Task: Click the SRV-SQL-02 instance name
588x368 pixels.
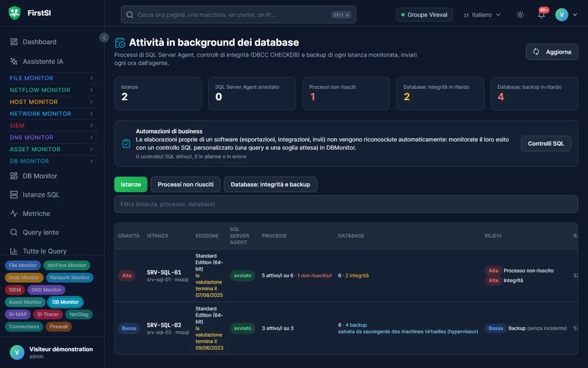Action: (164, 325)
